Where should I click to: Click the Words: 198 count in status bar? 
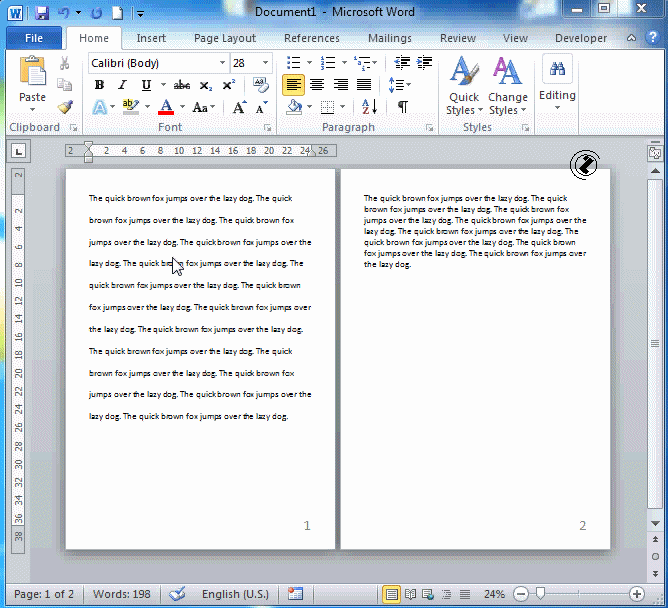[122, 594]
